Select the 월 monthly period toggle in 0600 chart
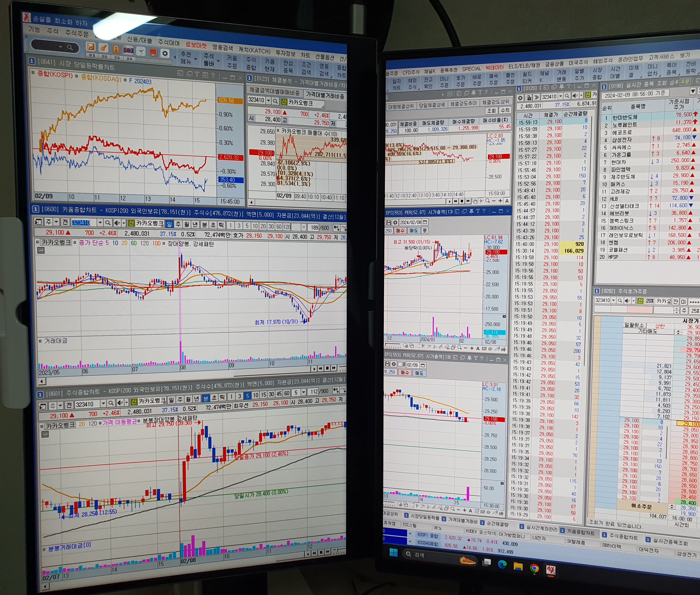700x595 pixels. pyautogui.click(x=186, y=225)
